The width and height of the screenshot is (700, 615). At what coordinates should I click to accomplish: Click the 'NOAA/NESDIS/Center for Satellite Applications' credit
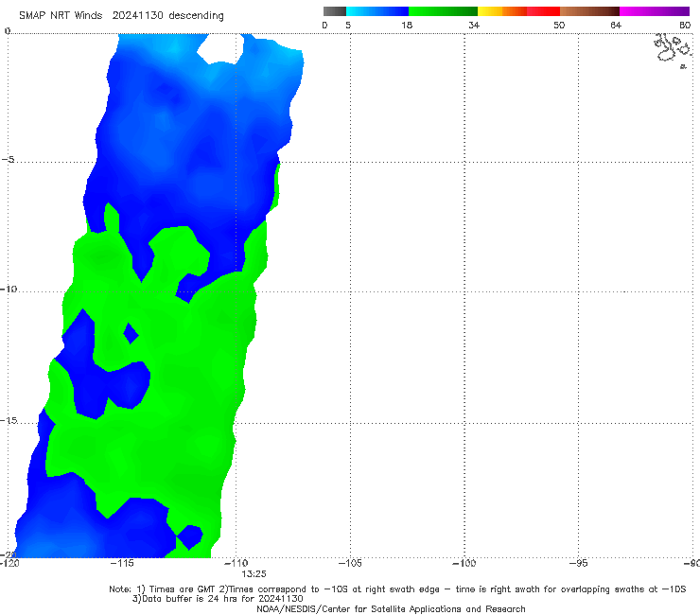tap(391, 608)
